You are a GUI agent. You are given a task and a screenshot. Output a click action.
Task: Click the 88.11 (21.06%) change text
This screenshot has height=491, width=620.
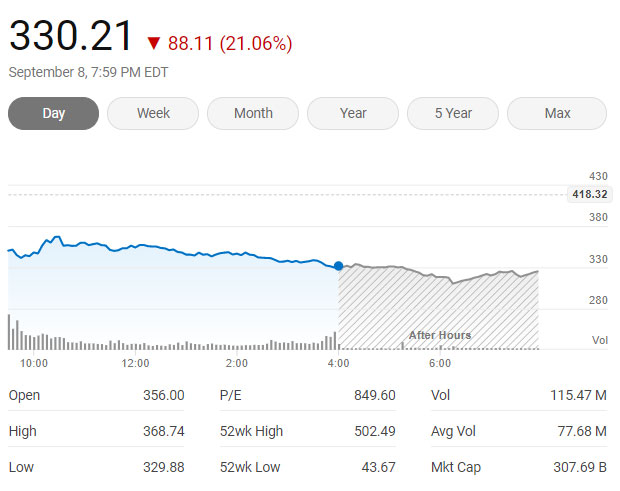point(230,43)
